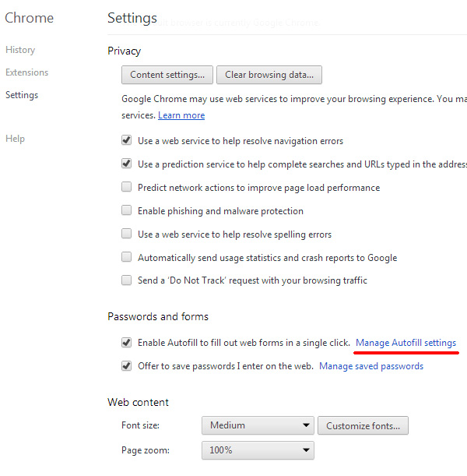Uncheck Offer to save passwords option

pyautogui.click(x=126, y=366)
